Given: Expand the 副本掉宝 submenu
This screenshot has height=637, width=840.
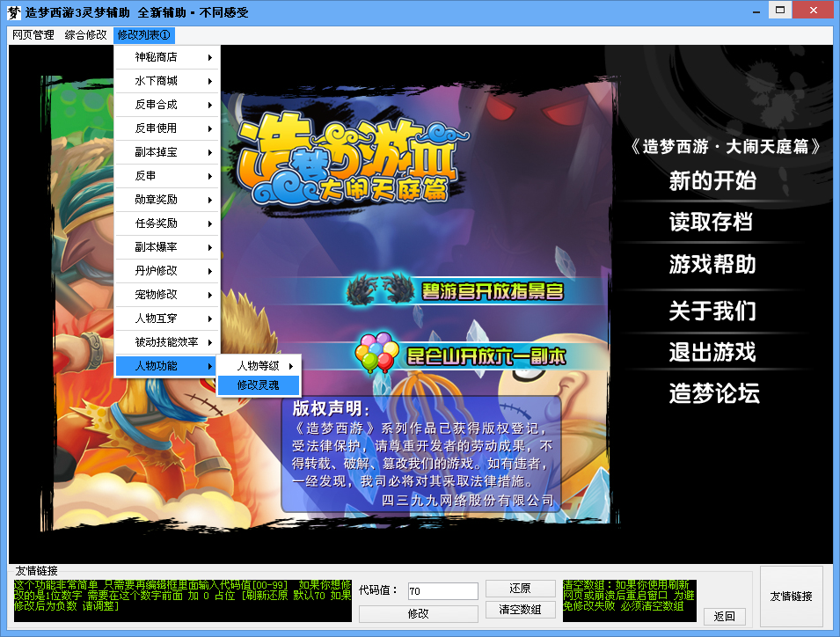Looking at the screenshot, I should click(x=167, y=152).
